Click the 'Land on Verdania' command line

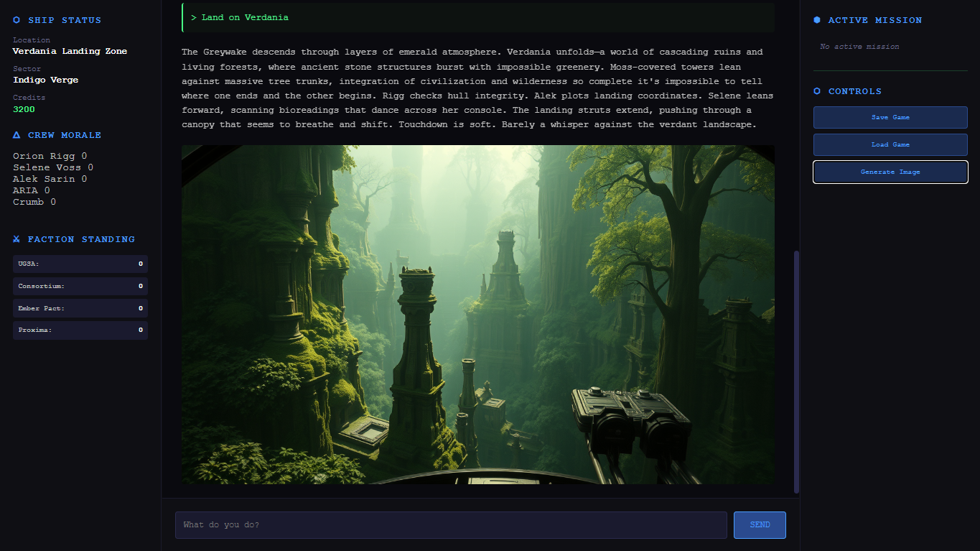[478, 17]
